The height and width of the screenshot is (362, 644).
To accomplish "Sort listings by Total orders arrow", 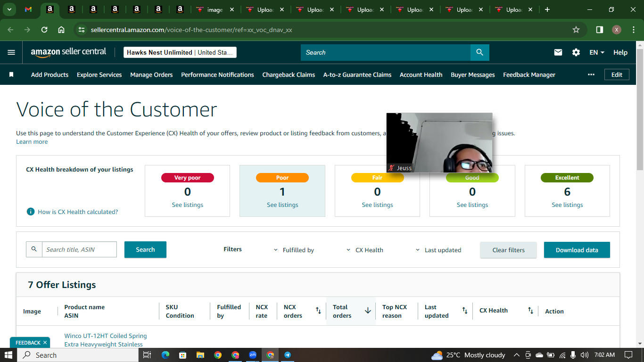I will pos(368,311).
